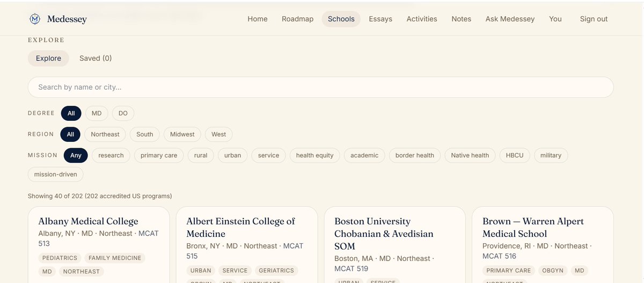Image resolution: width=644 pixels, height=283 pixels.
Task: Filter by mission-driven tag
Action: click(x=55, y=174)
